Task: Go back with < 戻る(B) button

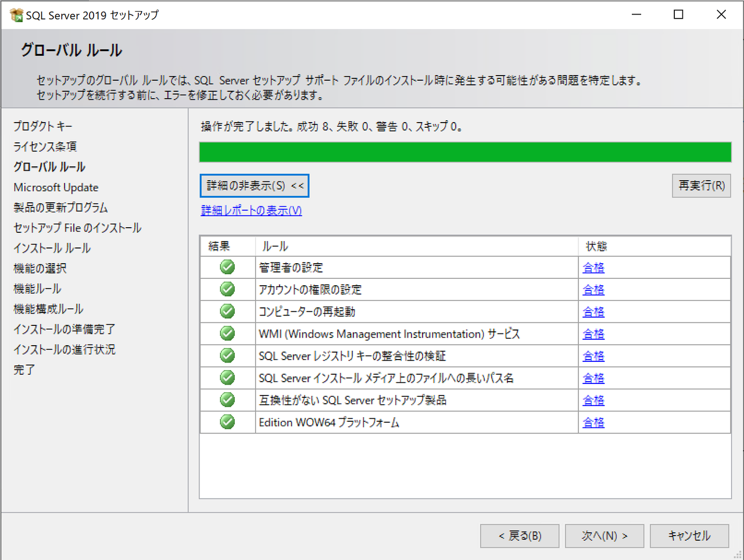Action: [x=520, y=536]
